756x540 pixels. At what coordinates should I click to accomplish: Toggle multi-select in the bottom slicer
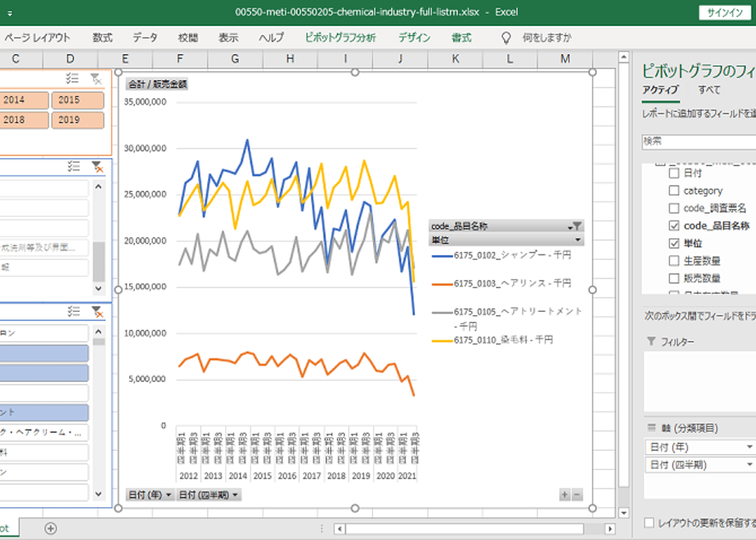(x=74, y=312)
